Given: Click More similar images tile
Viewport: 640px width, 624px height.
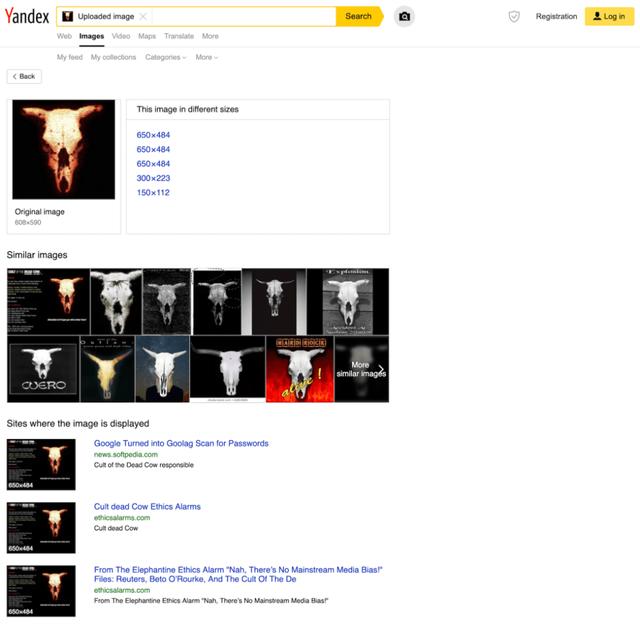Looking at the screenshot, I should click(x=361, y=369).
